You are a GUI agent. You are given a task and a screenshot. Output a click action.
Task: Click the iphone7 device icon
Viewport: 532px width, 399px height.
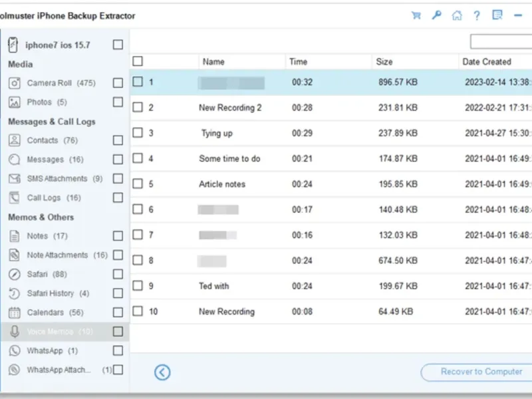pyautogui.click(x=13, y=45)
